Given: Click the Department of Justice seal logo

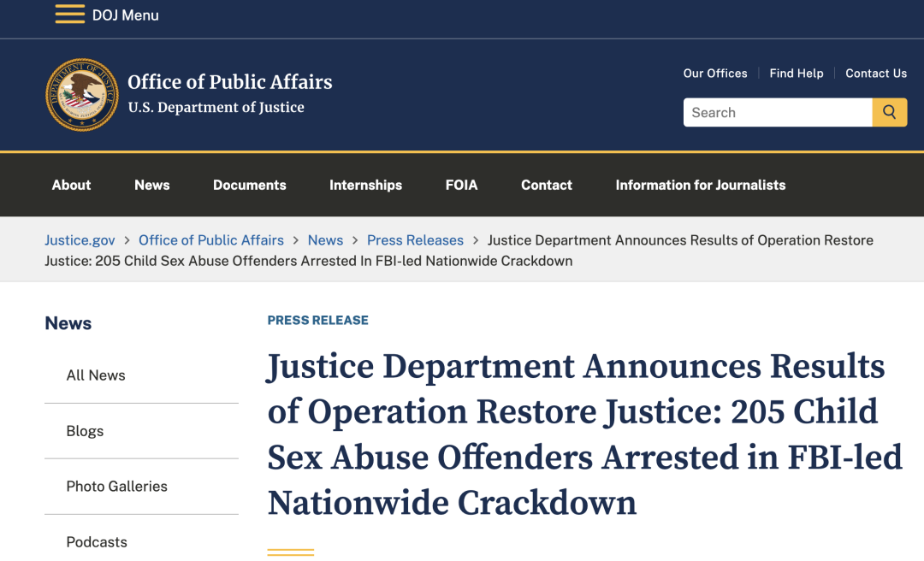Looking at the screenshot, I should point(82,94).
